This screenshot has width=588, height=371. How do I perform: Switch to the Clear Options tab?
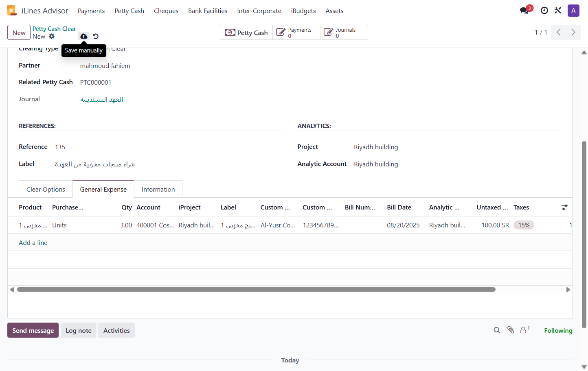[46, 189]
